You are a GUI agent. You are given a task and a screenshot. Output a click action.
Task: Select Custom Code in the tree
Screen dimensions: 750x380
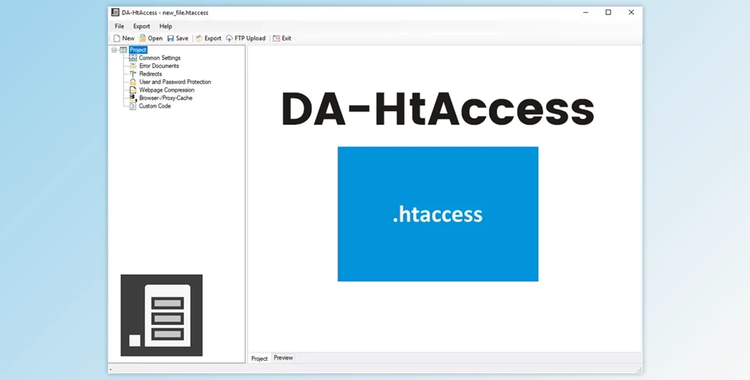pyautogui.click(x=154, y=106)
